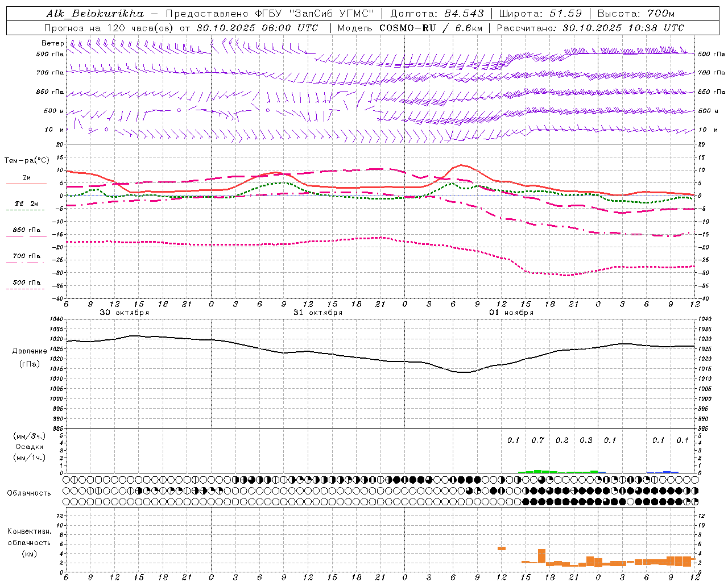Select the elevation label Высота: 700м

(636, 14)
